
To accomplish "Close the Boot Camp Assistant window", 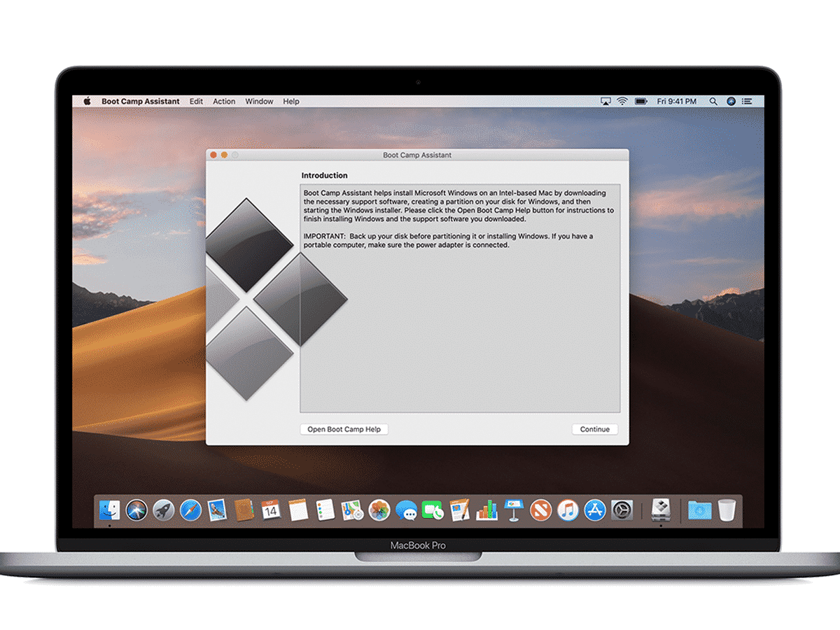I will click(x=214, y=155).
